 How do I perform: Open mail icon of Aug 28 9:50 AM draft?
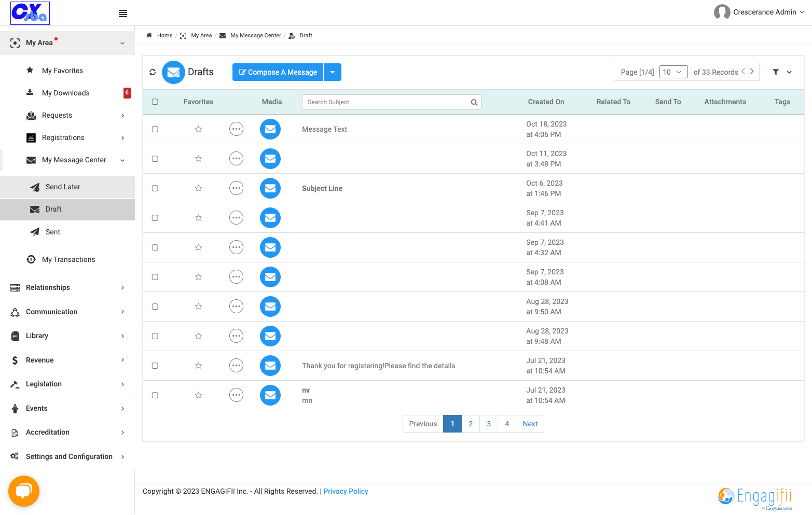[x=270, y=307]
